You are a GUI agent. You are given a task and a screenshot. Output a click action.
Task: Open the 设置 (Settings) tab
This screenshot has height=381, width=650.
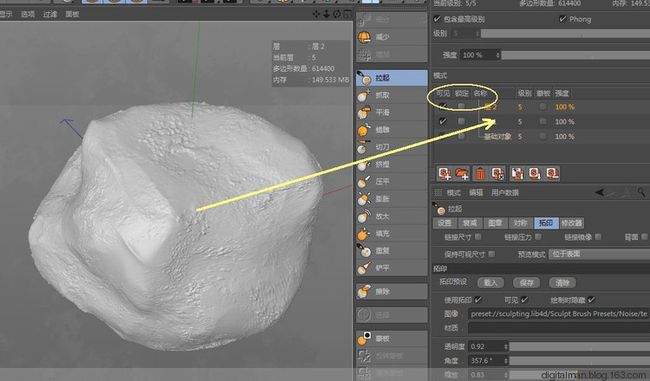click(444, 223)
